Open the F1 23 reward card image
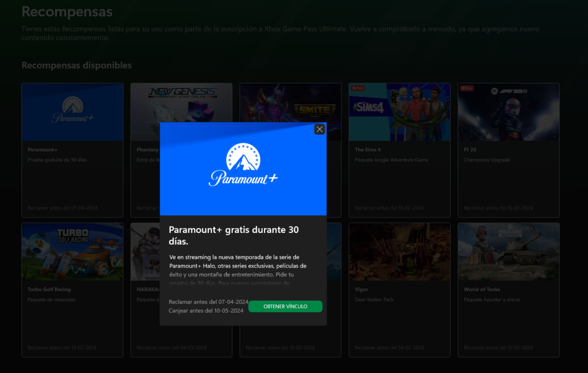The width and height of the screenshot is (588, 373). pyautogui.click(x=509, y=112)
